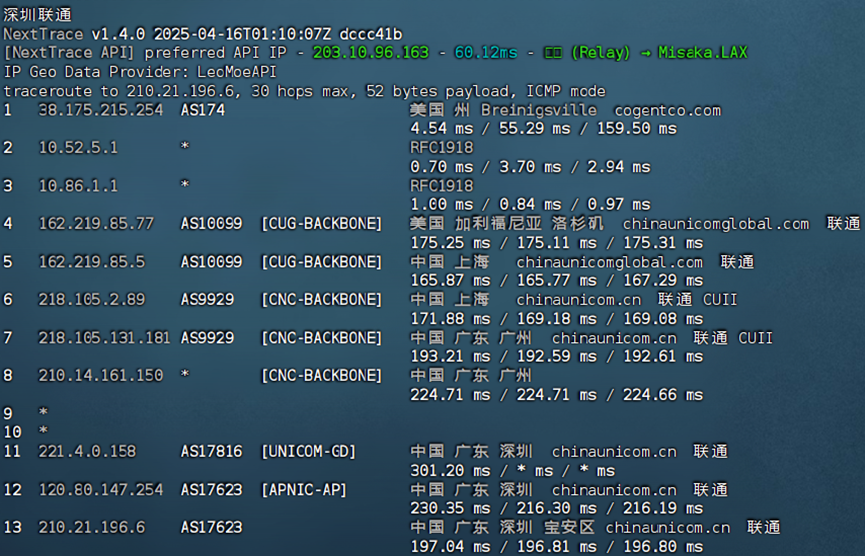Image resolution: width=865 pixels, height=556 pixels.
Task: Click latency 301.20 ms
Action: 450,471
